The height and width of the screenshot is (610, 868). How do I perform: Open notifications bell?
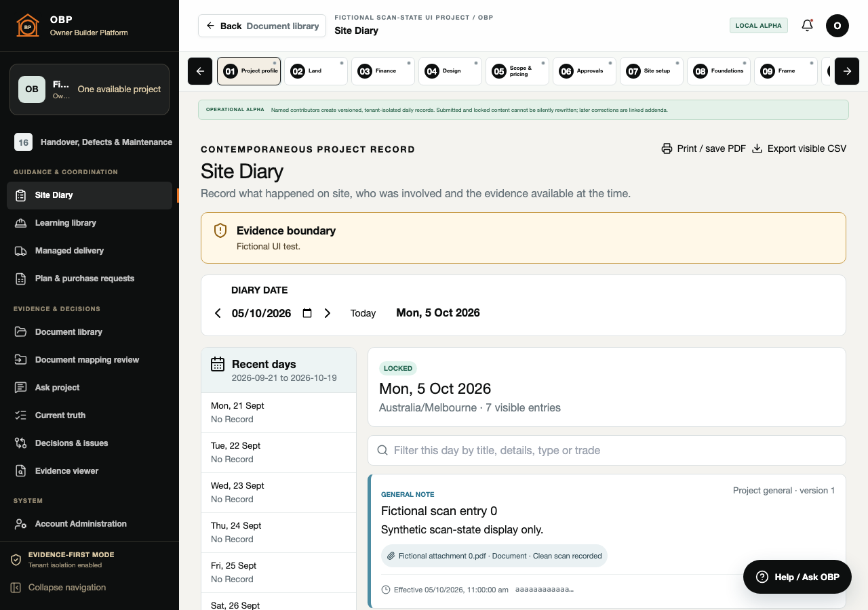point(807,26)
